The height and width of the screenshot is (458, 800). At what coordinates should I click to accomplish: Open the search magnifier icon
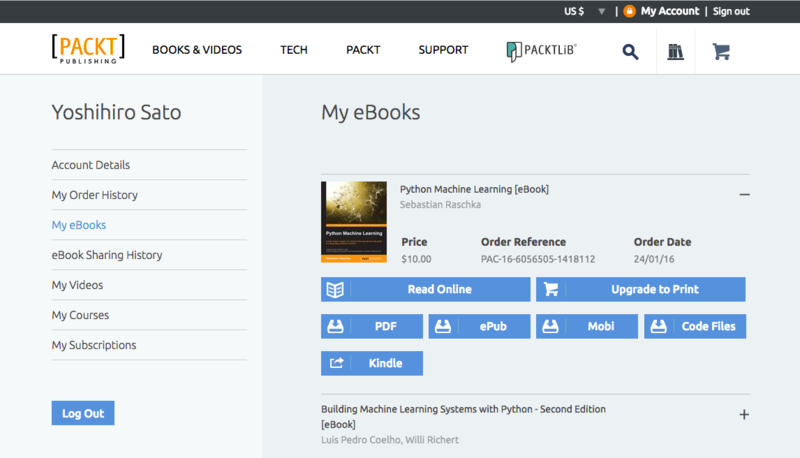pos(630,52)
